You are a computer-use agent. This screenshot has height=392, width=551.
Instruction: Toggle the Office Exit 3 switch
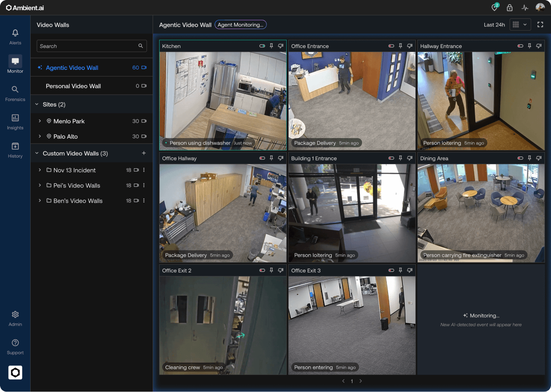(391, 270)
